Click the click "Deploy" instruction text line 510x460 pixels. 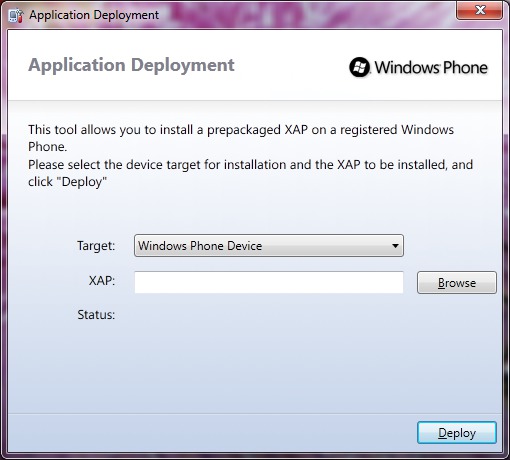pyautogui.click(x=67, y=182)
